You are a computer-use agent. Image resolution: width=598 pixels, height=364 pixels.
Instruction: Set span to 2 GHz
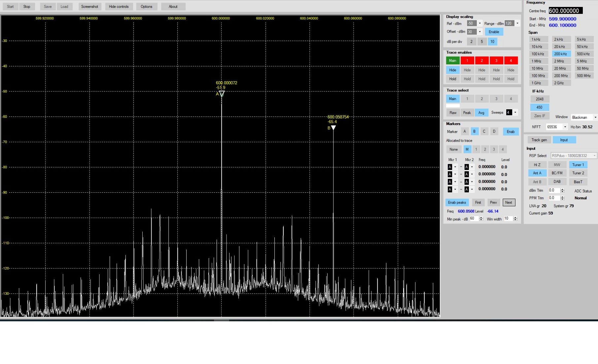561,83
